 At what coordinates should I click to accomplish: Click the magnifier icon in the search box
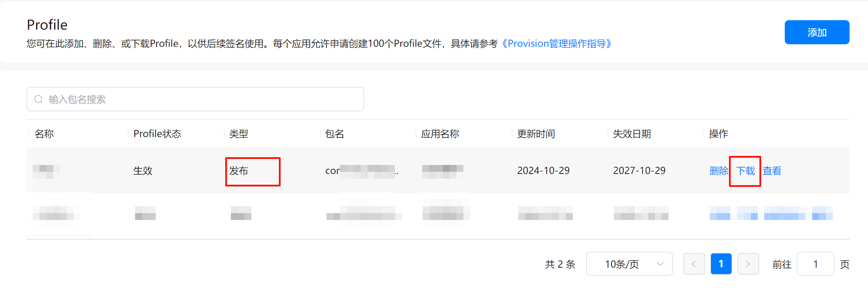(x=39, y=99)
